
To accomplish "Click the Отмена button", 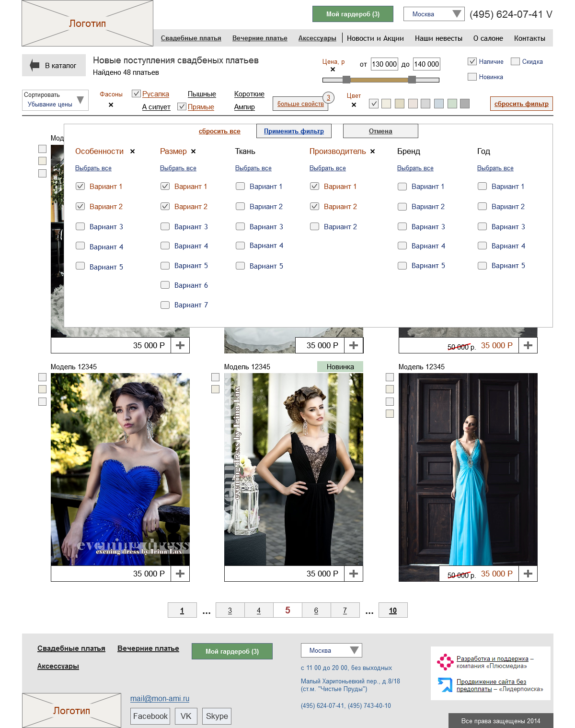I will coord(380,131).
